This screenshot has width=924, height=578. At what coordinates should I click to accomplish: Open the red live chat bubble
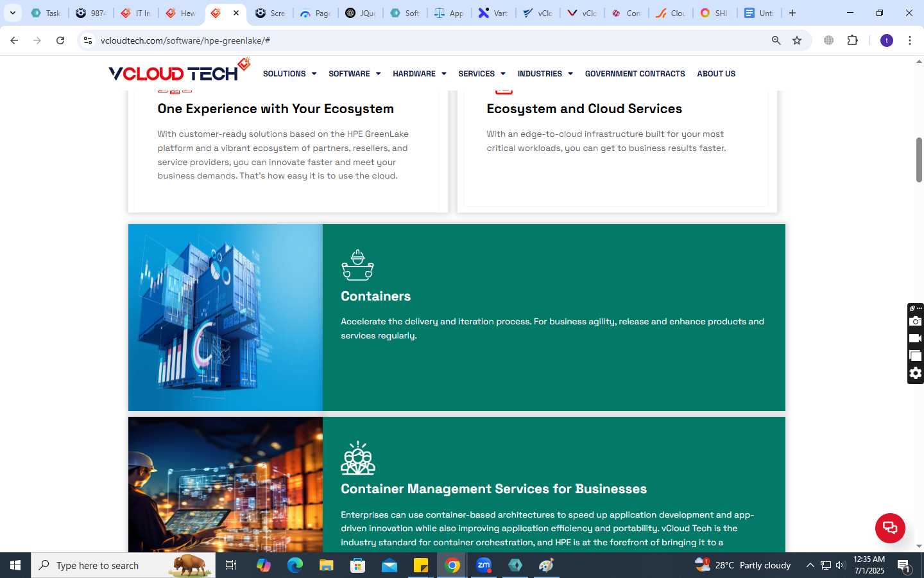890,528
